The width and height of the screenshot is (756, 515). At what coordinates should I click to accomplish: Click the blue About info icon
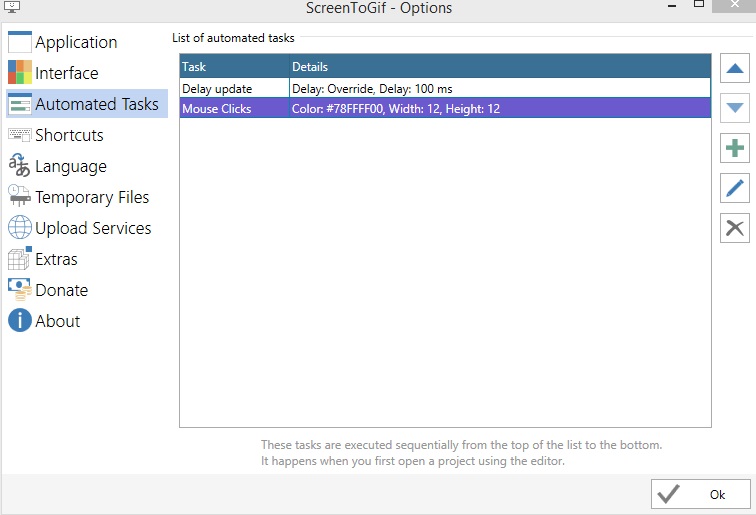(x=20, y=320)
